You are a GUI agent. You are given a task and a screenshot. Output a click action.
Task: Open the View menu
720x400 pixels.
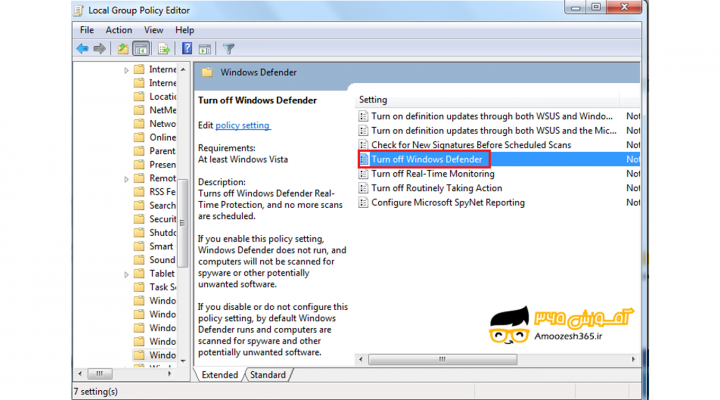pos(153,30)
